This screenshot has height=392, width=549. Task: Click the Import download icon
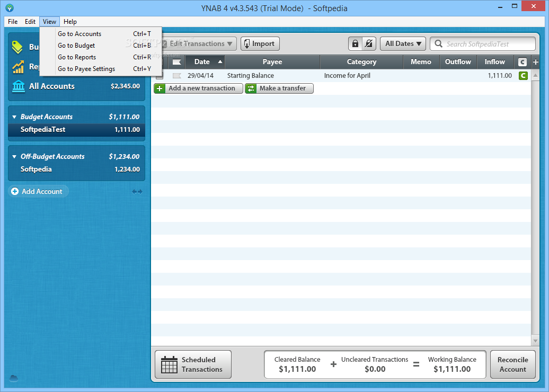(x=247, y=44)
